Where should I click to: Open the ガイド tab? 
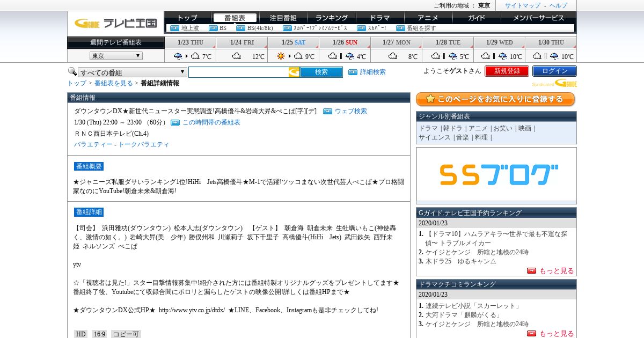tap(476, 18)
